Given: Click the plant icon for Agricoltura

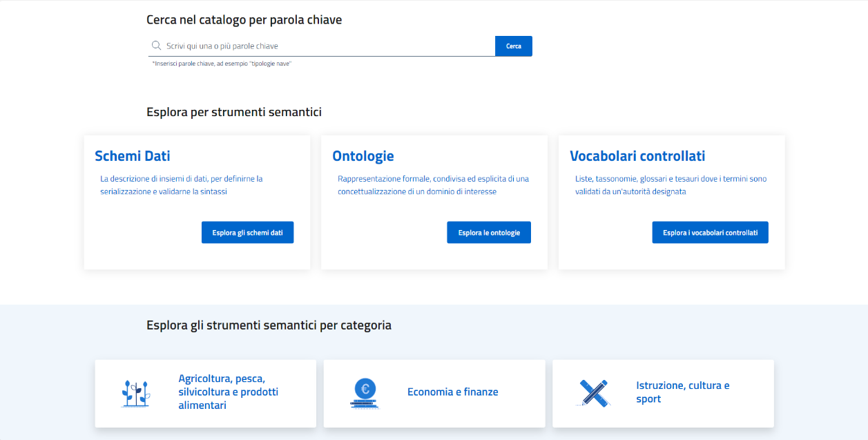Looking at the screenshot, I should 136,393.
